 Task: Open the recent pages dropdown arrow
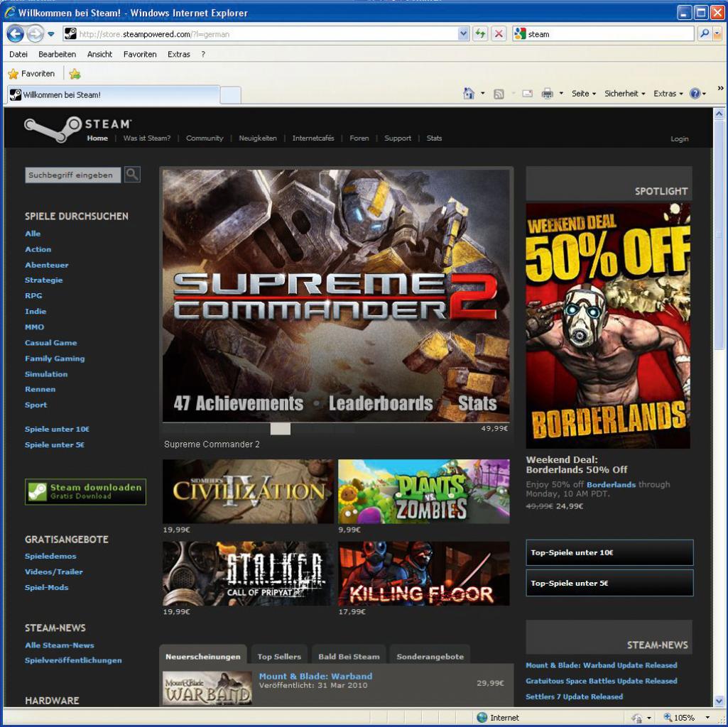coord(51,34)
